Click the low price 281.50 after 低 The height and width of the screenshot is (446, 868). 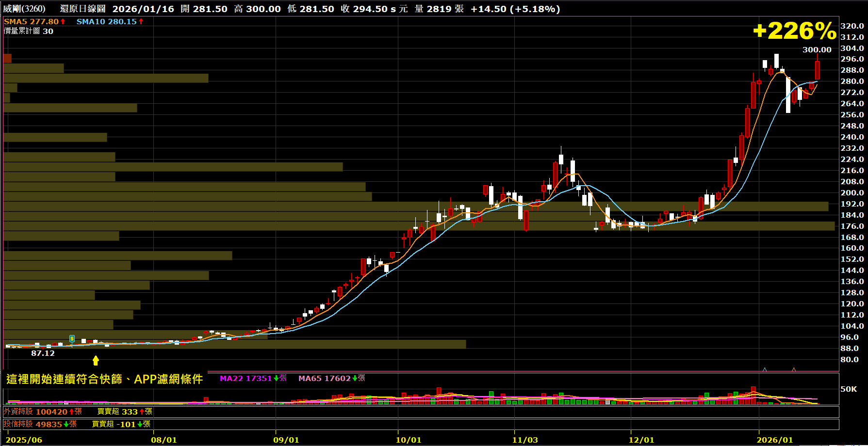pos(316,9)
